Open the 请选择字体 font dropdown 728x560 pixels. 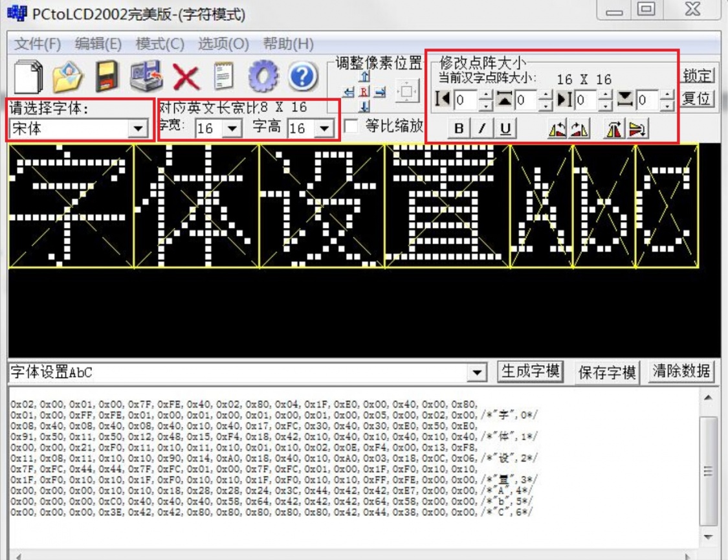click(137, 129)
